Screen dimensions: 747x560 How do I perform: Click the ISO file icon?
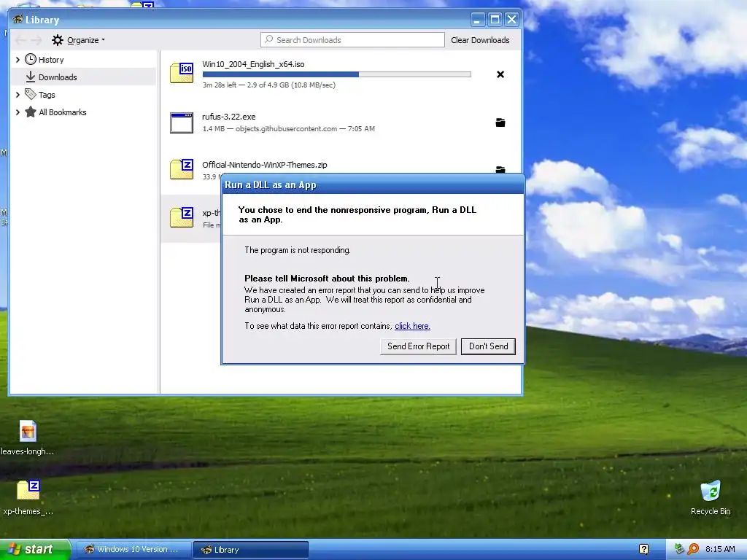[182, 73]
